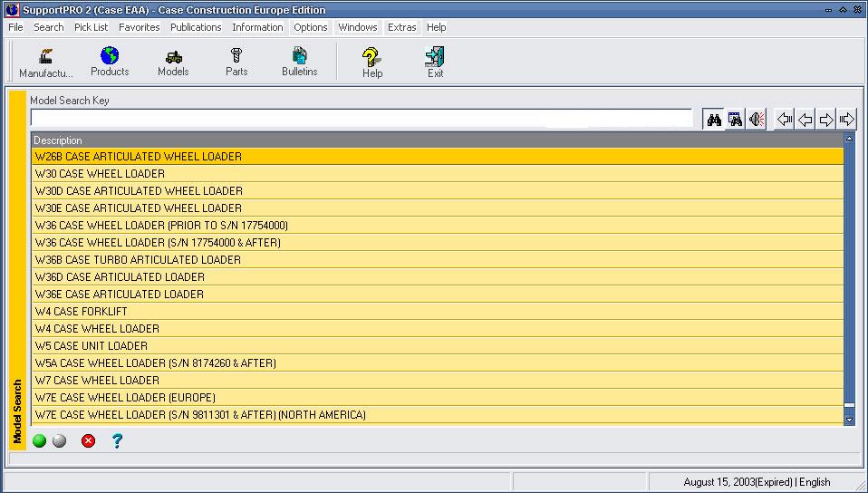Open the Bulletins toolbar icon
Viewport: 868px width, 493px height.
pyautogui.click(x=300, y=62)
